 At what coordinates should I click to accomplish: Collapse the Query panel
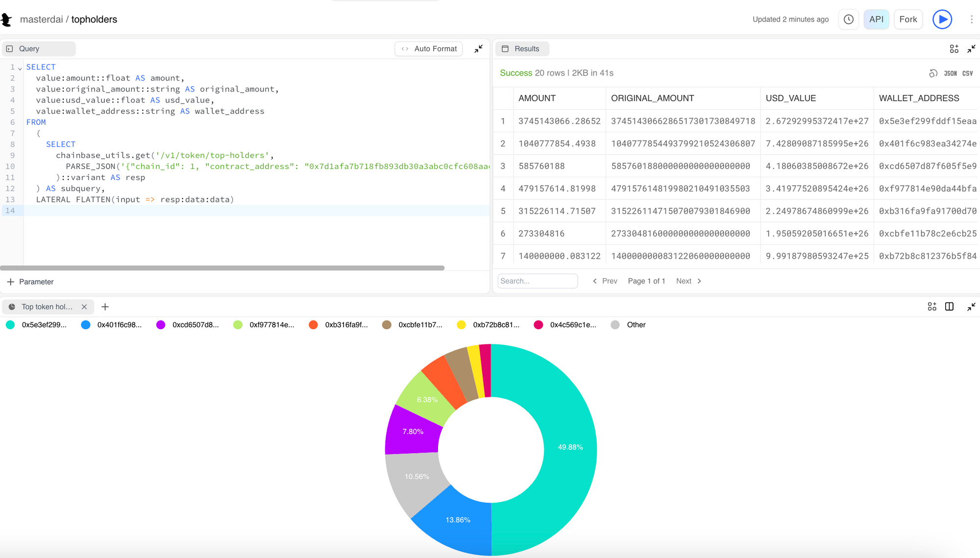[479, 49]
